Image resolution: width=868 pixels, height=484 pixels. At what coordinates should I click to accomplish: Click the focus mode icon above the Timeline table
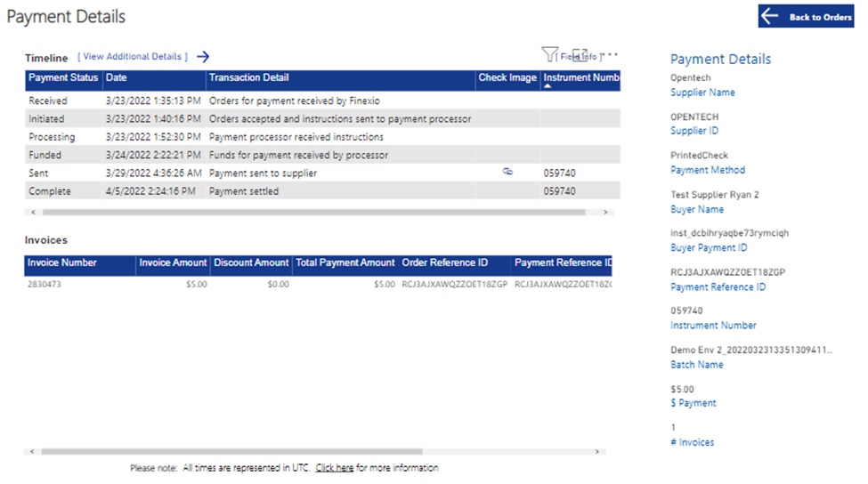pos(580,55)
